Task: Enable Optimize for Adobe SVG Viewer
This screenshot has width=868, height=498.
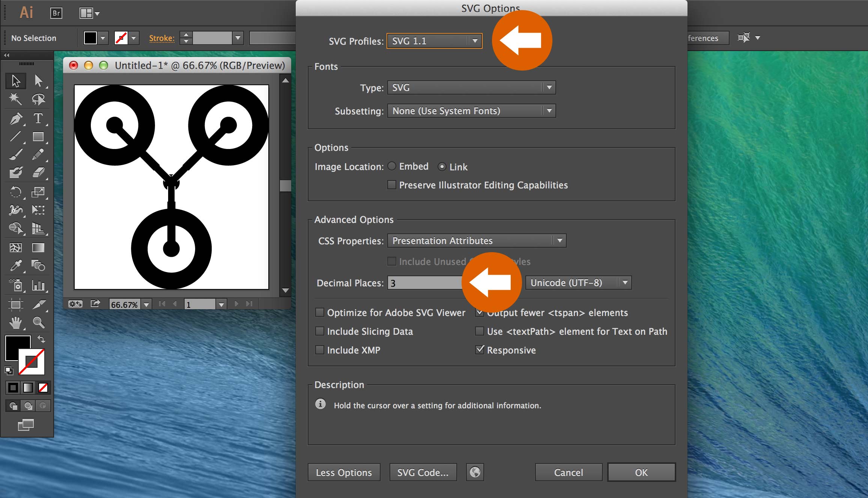Action: (x=320, y=313)
